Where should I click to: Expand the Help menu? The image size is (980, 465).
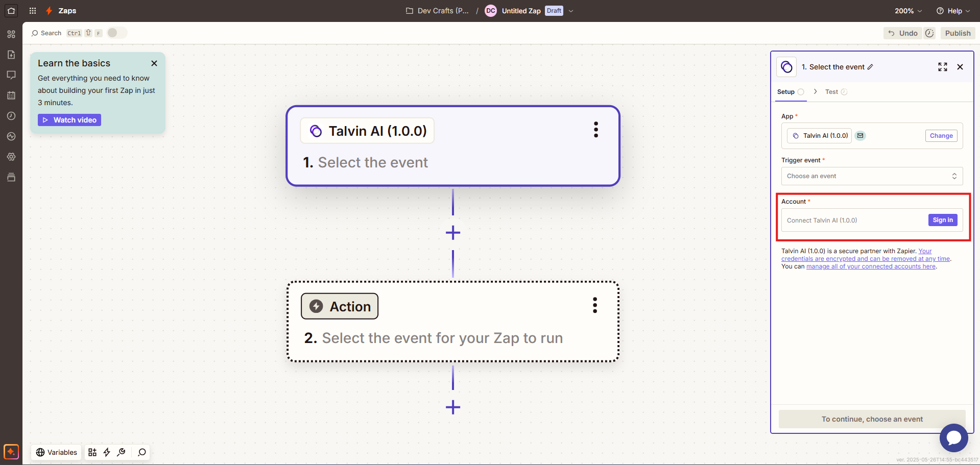tap(953, 11)
